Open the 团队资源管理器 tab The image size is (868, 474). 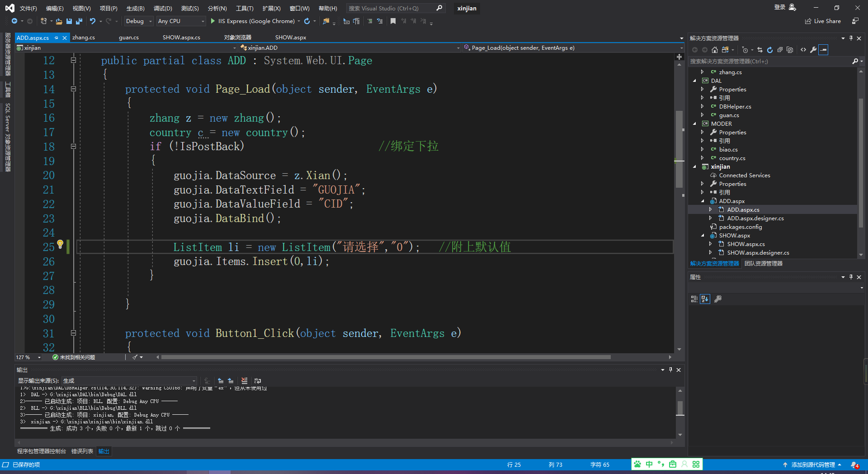pyautogui.click(x=764, y=264)
